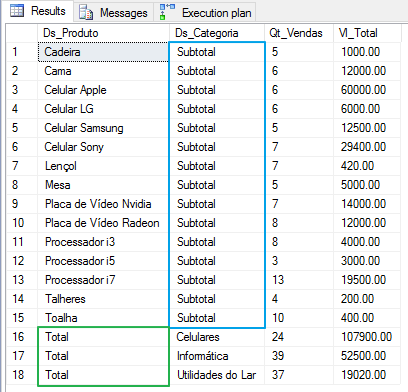408x392 pixels.
Task: Click the Informática category cell
Action: pyautogui.click(x=217, y=356)
